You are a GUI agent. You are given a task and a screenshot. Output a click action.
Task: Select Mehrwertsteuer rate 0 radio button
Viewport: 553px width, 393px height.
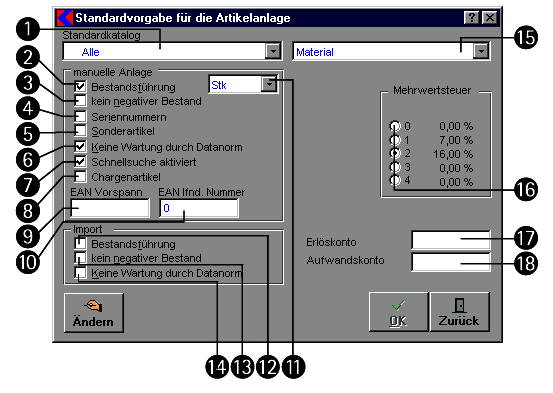click(395, 126)
